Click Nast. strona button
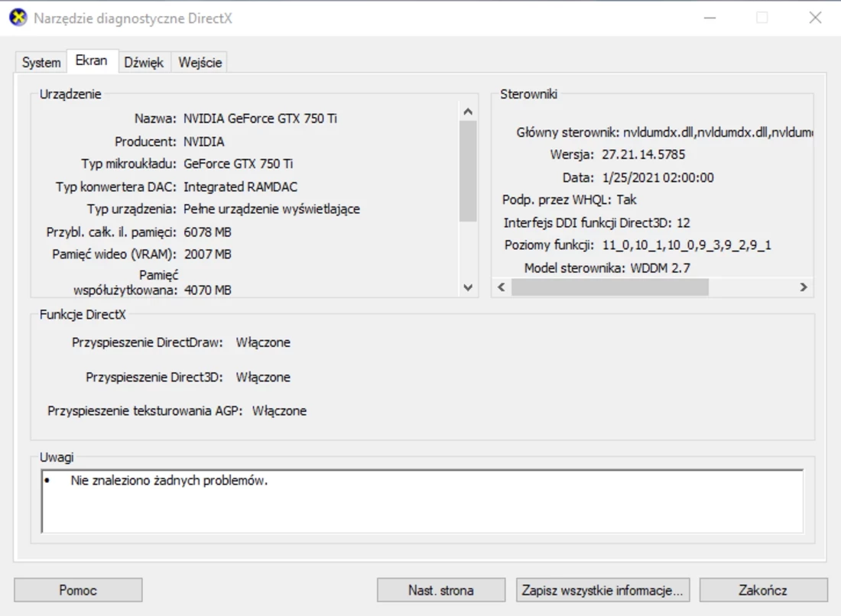The image size is (841, 616). click(441, 590)
